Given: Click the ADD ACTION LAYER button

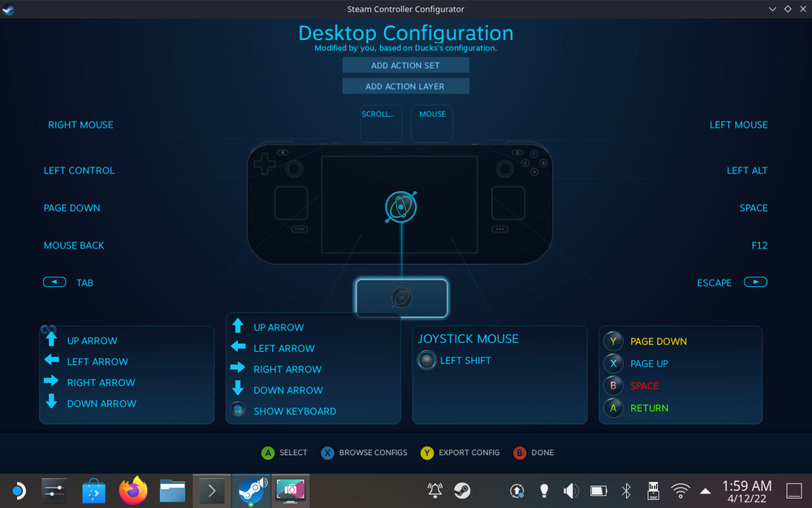Looking at the screenshot, I should click(405, 86).
